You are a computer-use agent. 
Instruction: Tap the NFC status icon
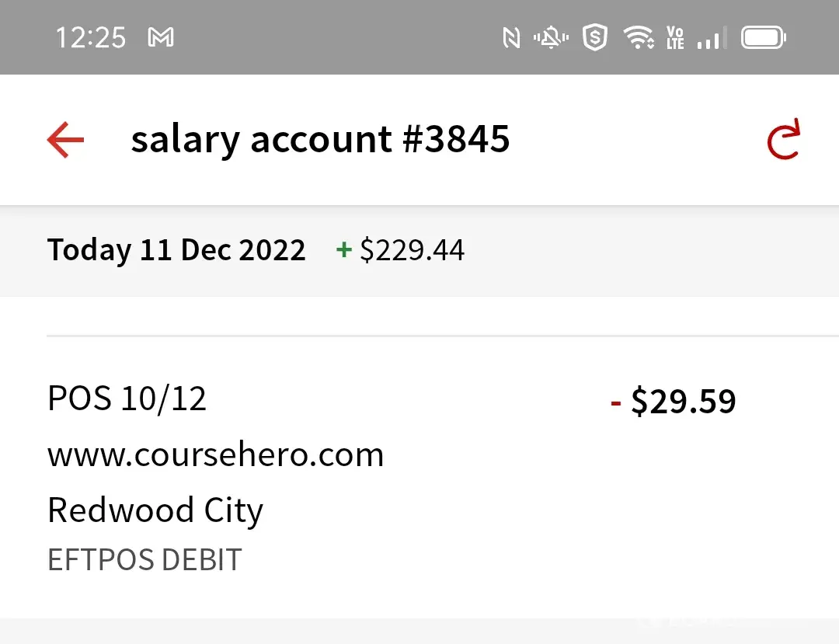coord(511,37)
